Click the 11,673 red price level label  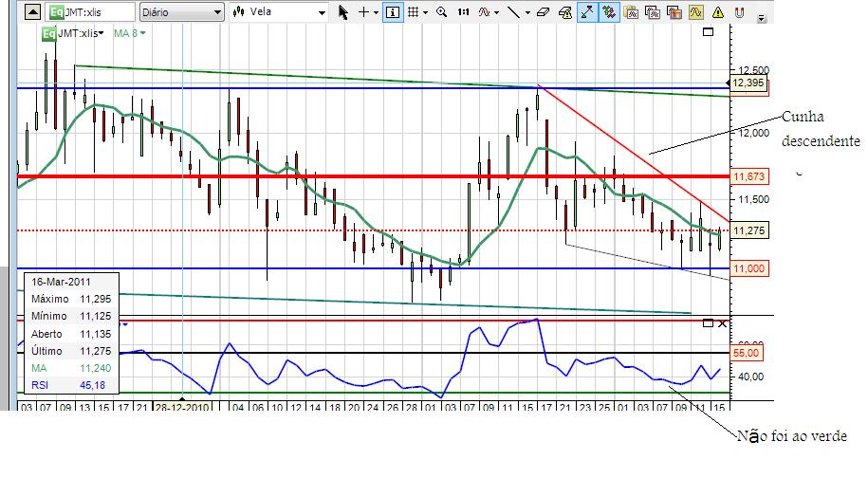point(749,176)
